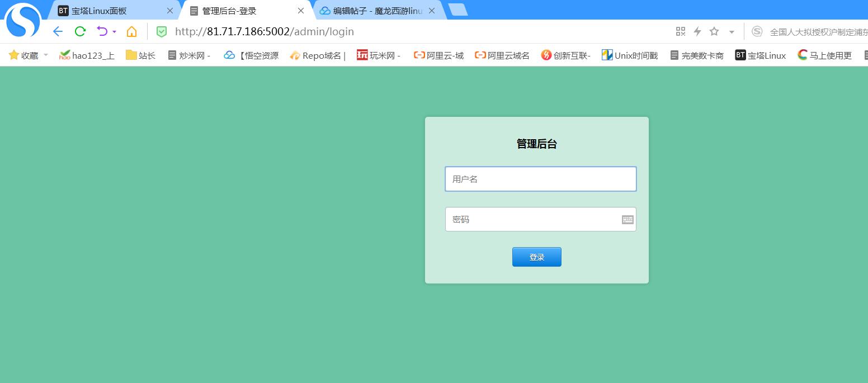Reload the page with the green refresh icon
The height and width of the screenshot is (383, 868).
(80, 31)
